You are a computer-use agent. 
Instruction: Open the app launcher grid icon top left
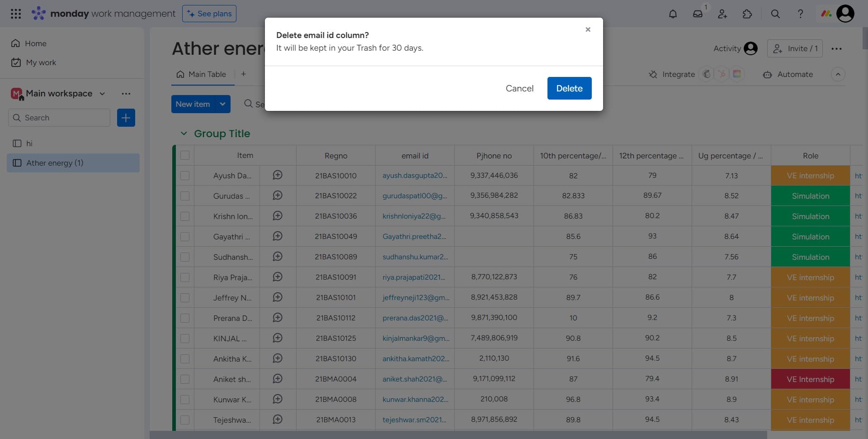coord(16,14)
